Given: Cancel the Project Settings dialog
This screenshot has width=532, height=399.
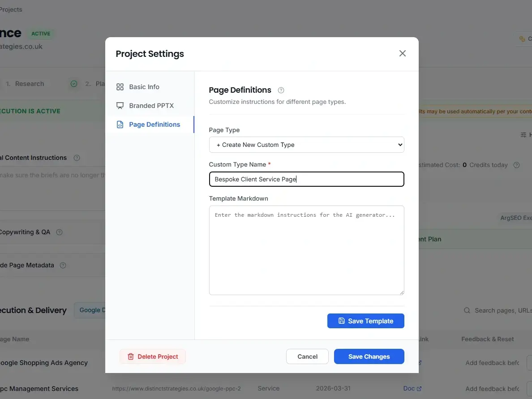Looking at the screenshot, I should (x=307, y=356).
